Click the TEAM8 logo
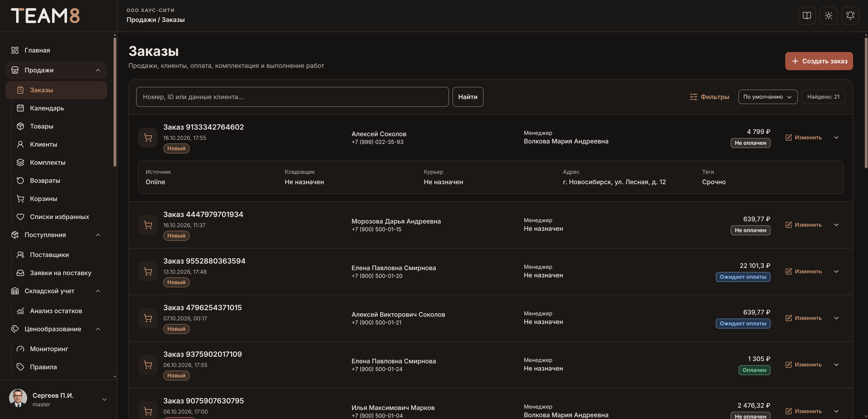The image size is (868, 419). [45, 16]
